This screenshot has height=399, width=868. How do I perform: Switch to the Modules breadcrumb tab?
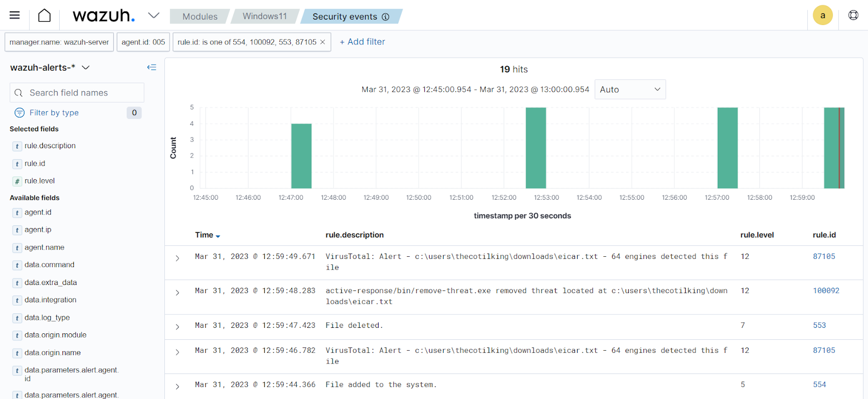point(200,16)
